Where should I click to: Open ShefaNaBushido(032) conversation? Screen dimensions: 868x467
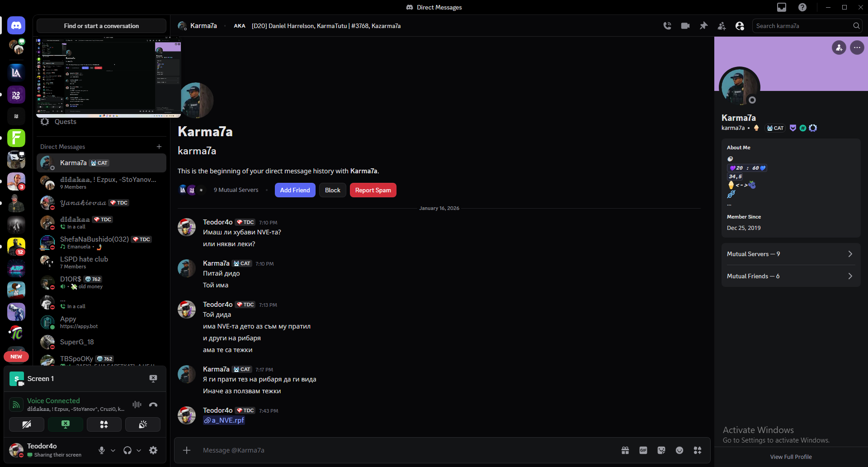point(101,243)
